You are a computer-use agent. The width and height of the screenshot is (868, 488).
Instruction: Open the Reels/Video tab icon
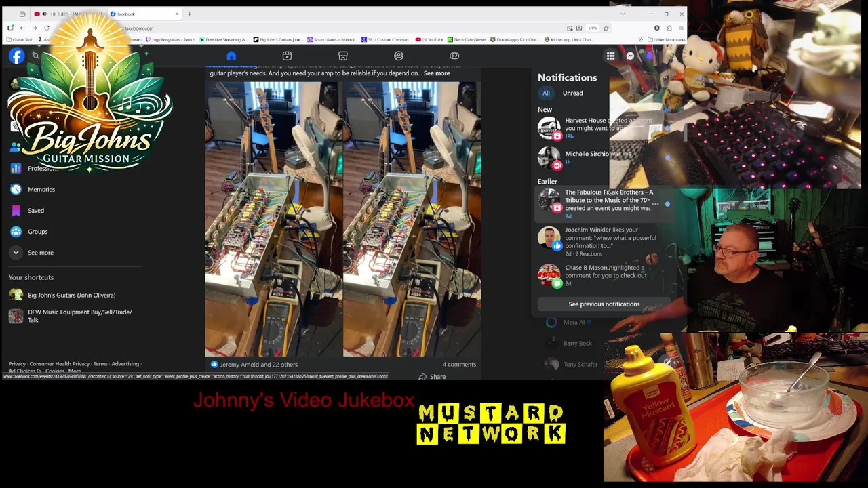287,56
